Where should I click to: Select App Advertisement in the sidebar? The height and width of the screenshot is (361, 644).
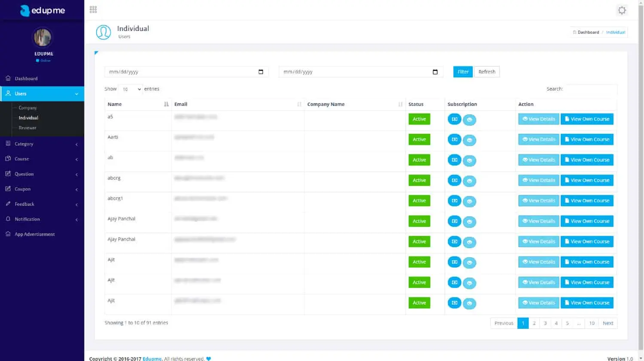point(34,234)
